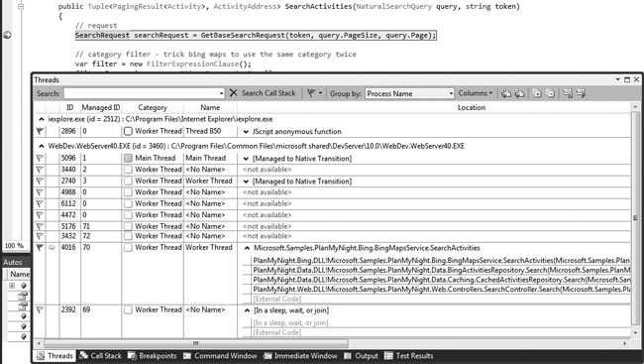
Task: Open the Group by Process Name combo box
Action: click(x=409, y=93)
